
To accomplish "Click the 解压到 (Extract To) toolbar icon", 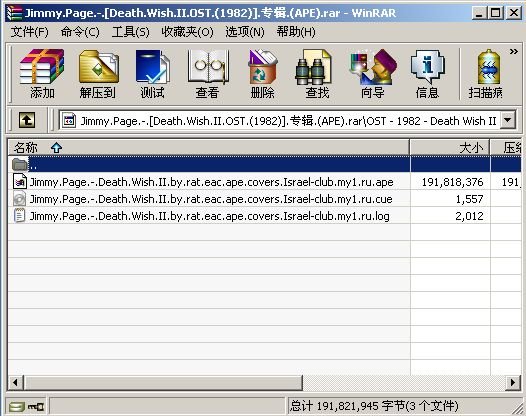I will coord(98,73).
